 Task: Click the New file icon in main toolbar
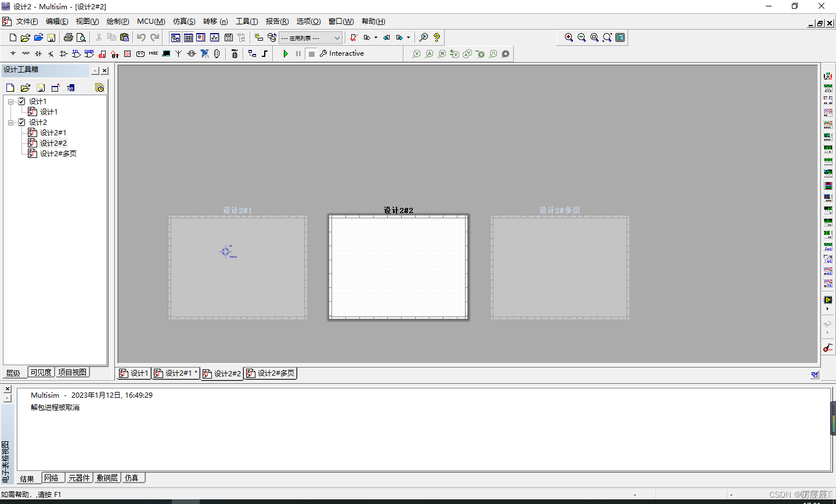coord(13,37)
